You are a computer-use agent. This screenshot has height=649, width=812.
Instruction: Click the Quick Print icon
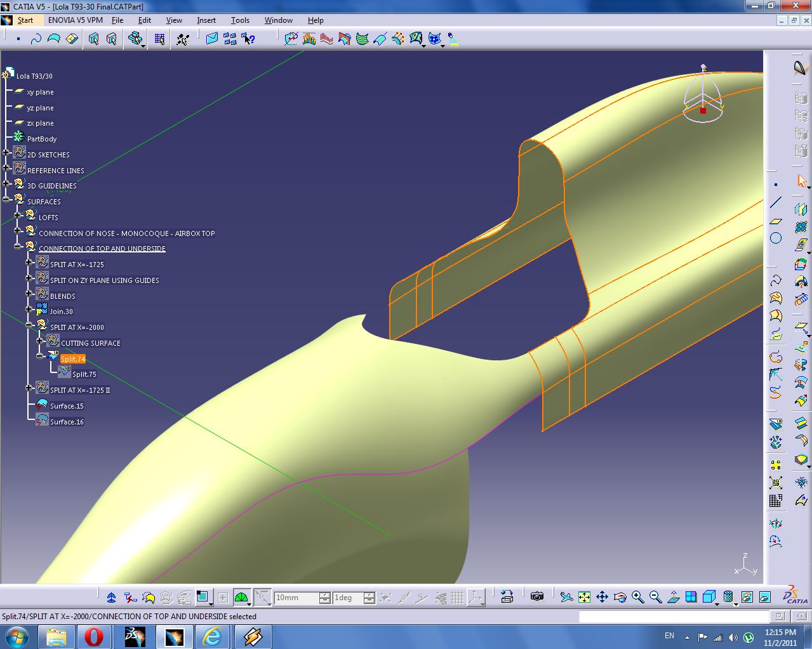pos(507,597)
